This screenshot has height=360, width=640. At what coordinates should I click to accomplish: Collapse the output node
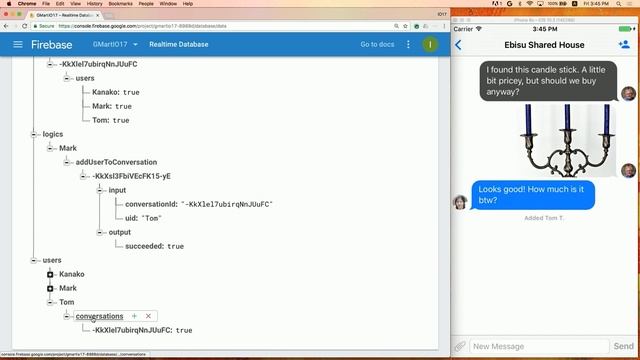pyautogui.click(x=99, y=232)
